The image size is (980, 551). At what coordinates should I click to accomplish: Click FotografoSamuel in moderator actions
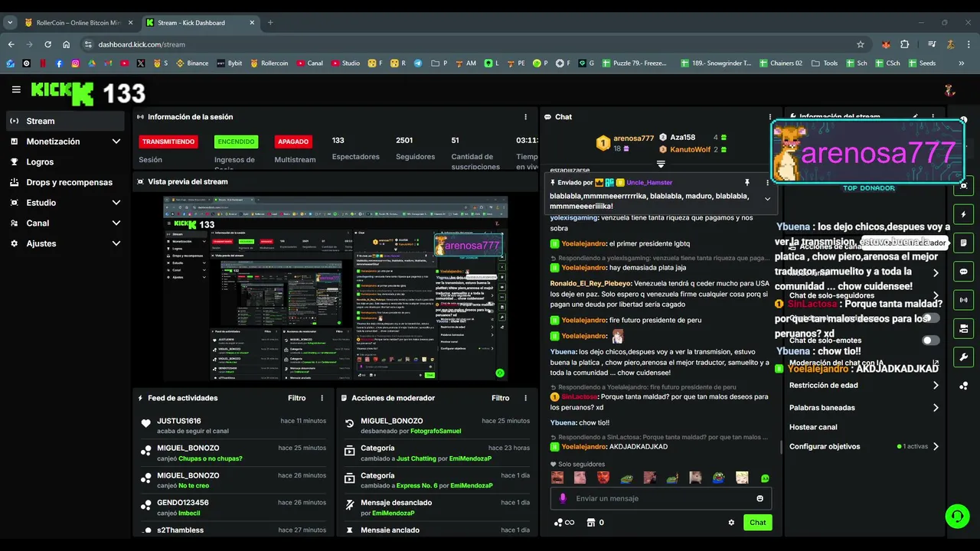point(435,431)
